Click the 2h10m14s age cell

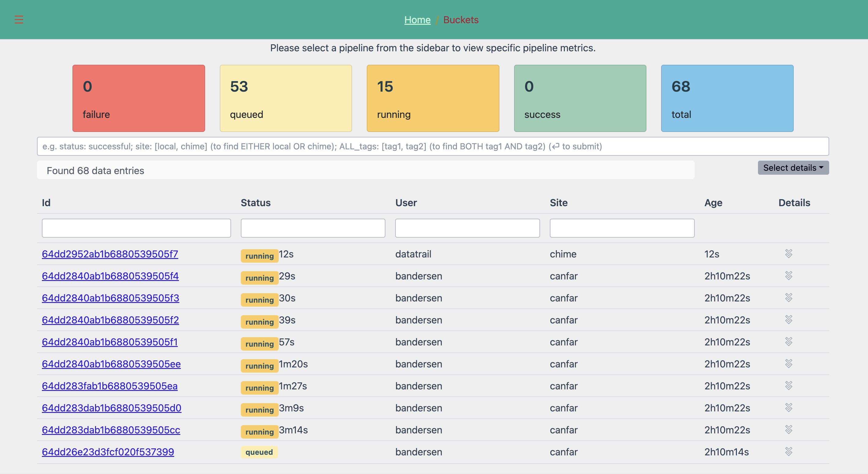(726, 452)
